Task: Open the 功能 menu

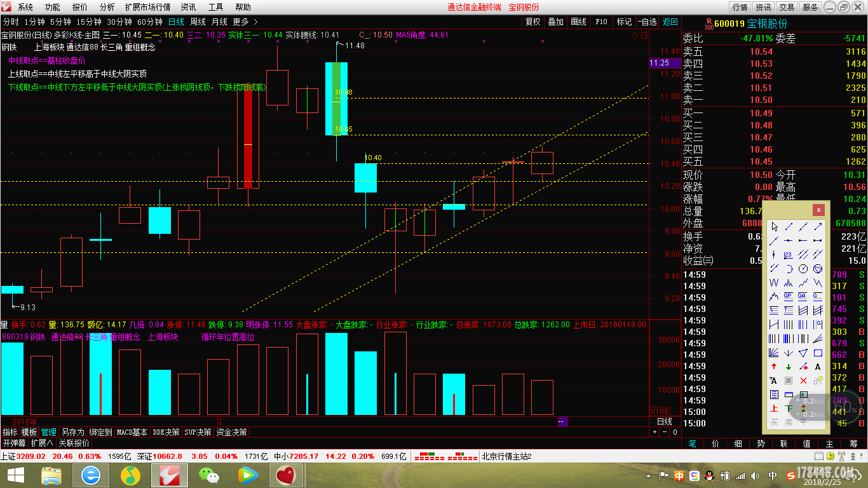Action: (x=53, y=7)
